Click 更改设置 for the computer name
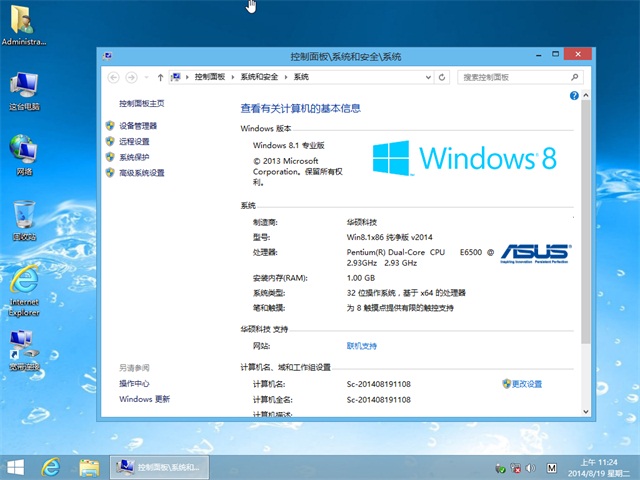The image size is (640, 480). (x=526, y=384)
